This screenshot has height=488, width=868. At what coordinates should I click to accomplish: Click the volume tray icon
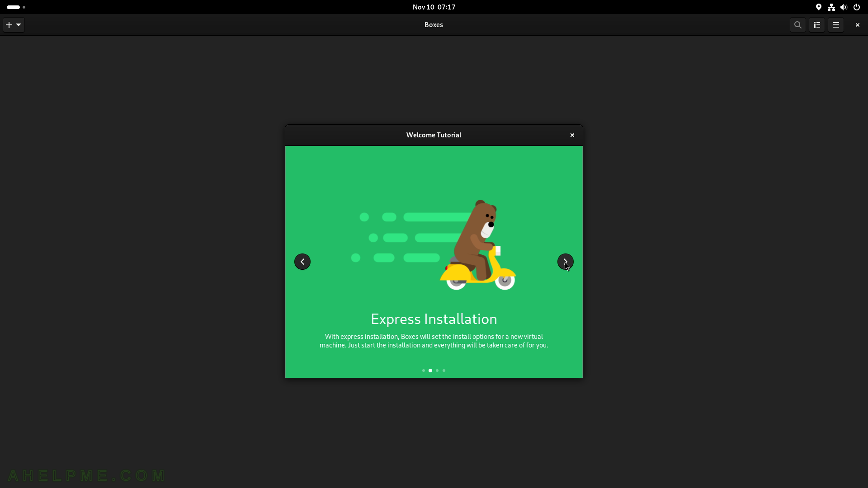coord(844,7)
